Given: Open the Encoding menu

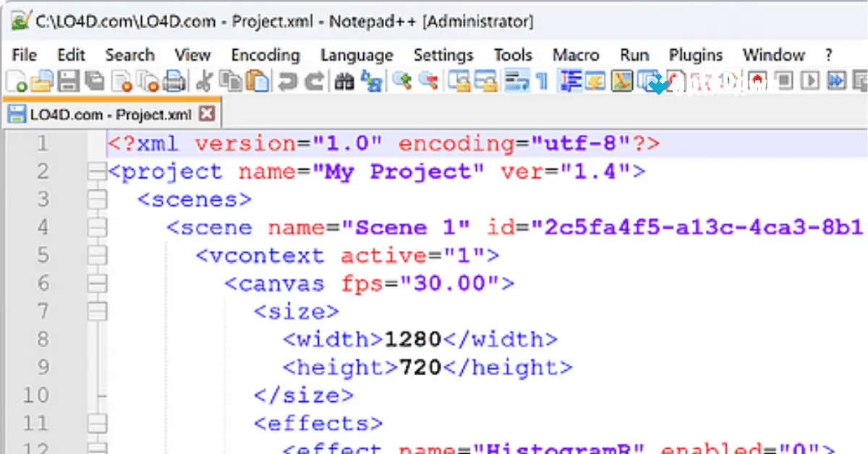Looking at the screenshot, I should pos(265,54).
